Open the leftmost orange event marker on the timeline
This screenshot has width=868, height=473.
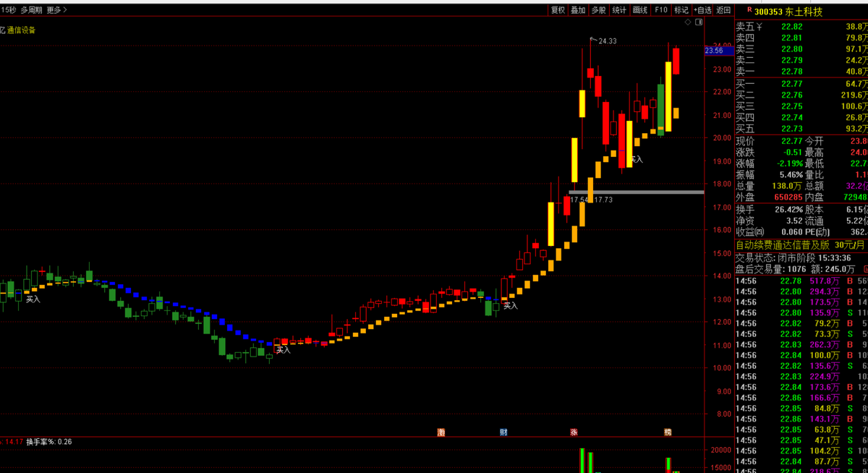click(x=441, y=432)
